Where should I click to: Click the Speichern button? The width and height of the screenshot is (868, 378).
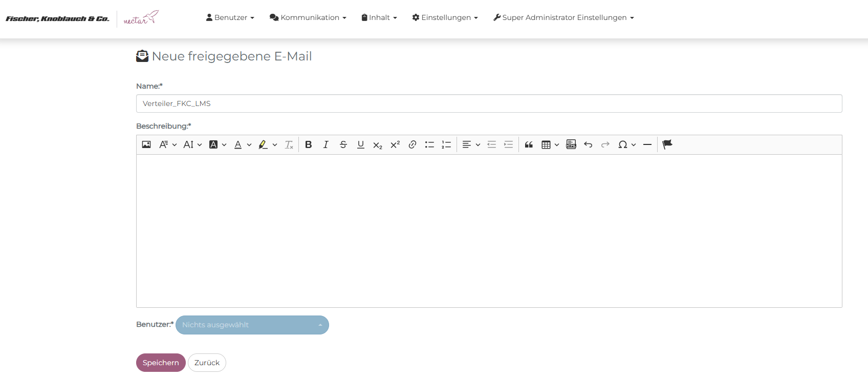click(161, 363)
